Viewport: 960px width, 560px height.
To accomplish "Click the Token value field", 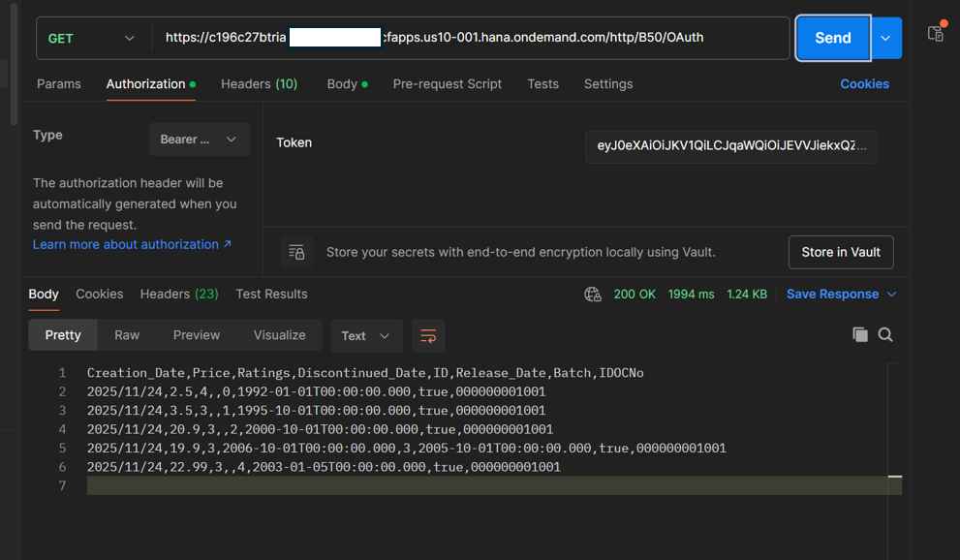I will pyautogui.click(x=731, y=146).
